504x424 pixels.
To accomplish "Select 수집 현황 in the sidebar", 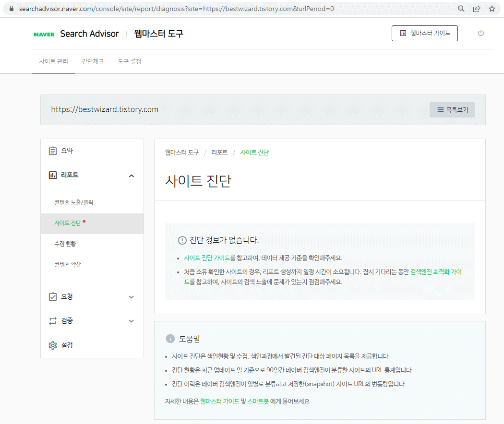I will (x=66, y=243).
